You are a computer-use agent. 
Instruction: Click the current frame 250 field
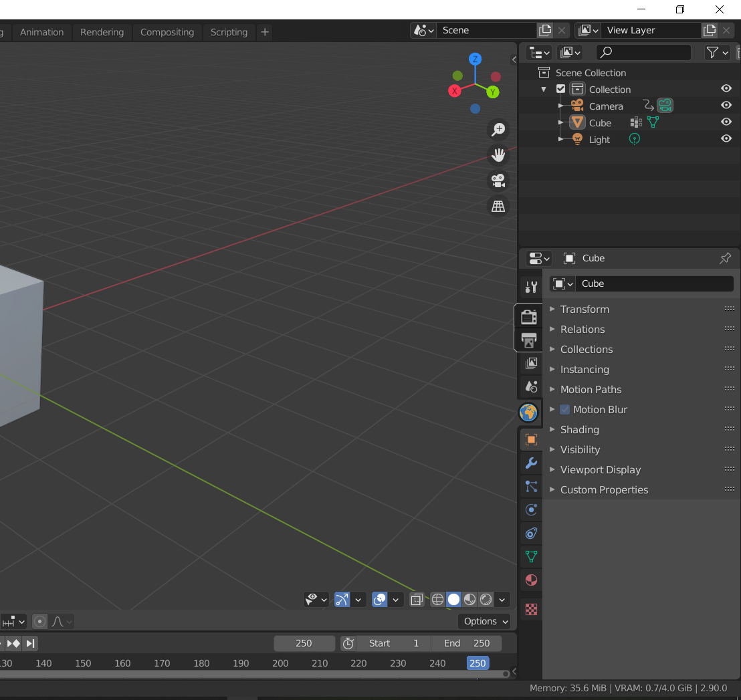click(304, 643)
